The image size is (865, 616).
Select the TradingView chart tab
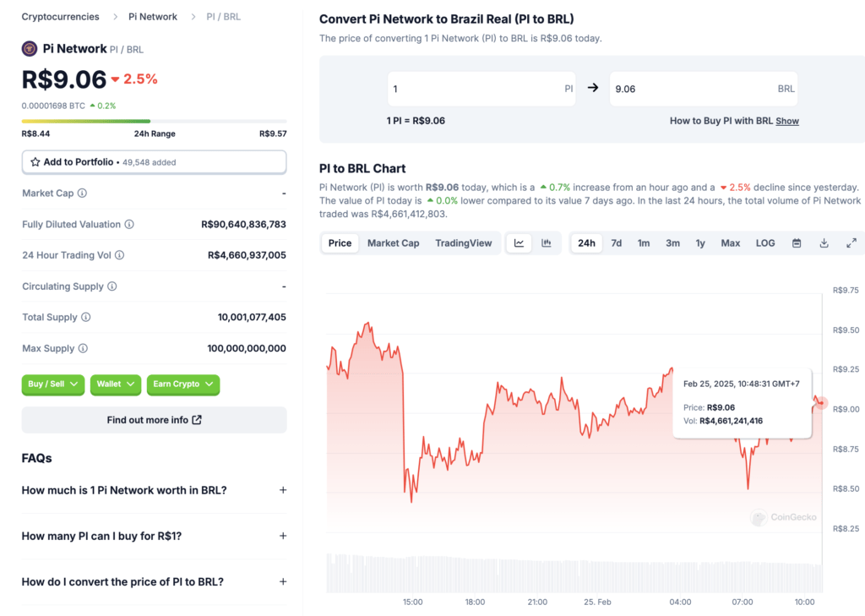coord(464,243)
